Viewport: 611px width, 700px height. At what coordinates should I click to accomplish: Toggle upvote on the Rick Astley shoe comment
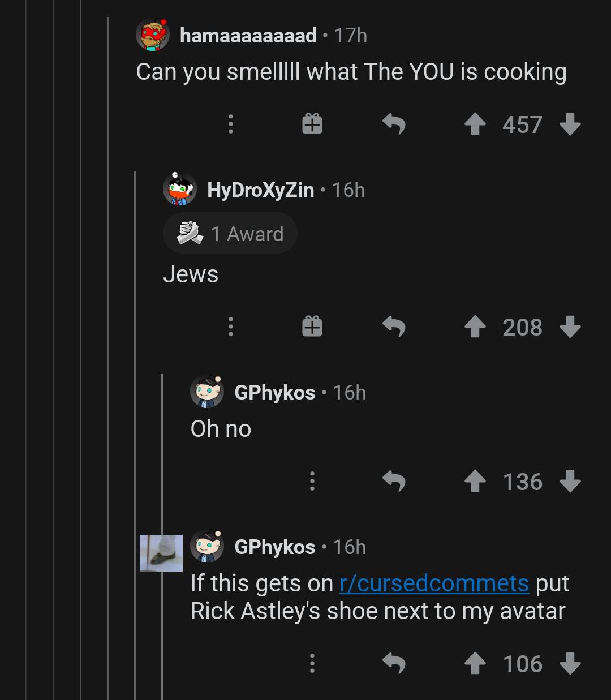tap(474, 663)
